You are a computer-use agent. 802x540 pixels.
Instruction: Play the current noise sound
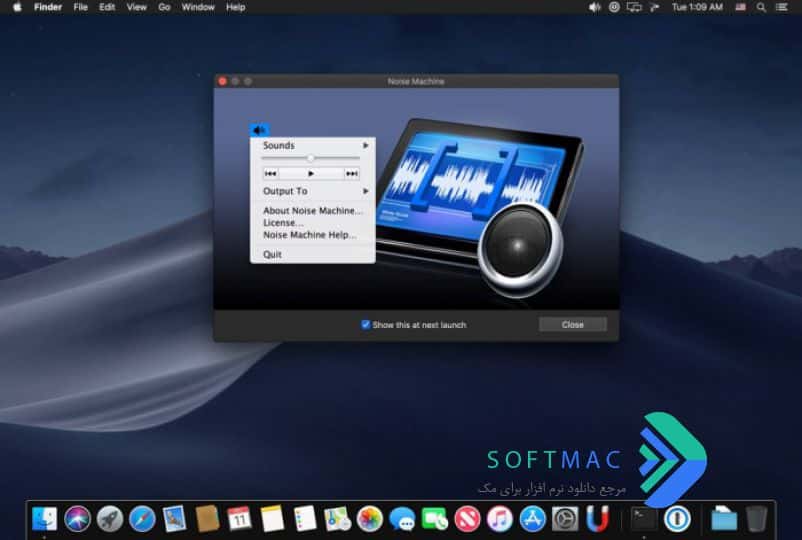310,174
